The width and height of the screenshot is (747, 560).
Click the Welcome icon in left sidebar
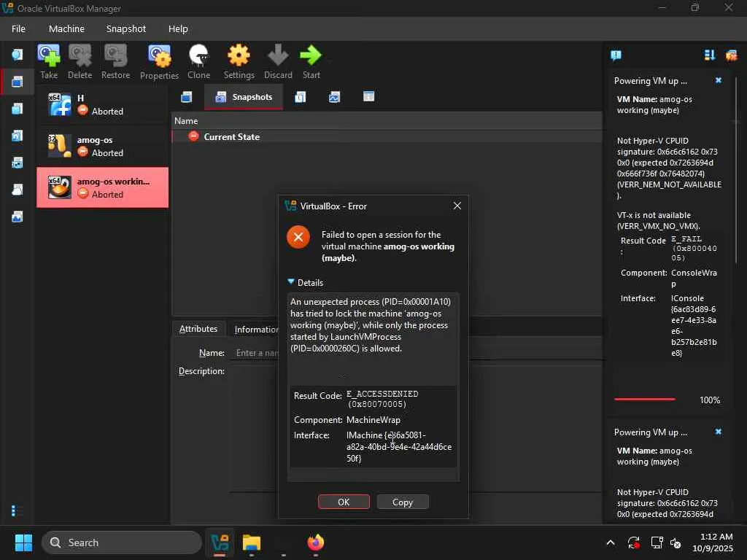[18, 54]
